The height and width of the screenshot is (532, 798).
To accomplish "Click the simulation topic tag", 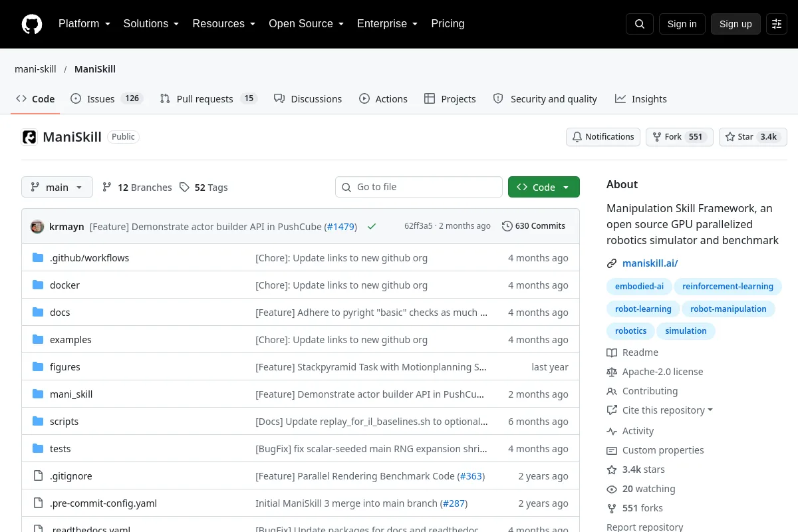I will 686,331.
